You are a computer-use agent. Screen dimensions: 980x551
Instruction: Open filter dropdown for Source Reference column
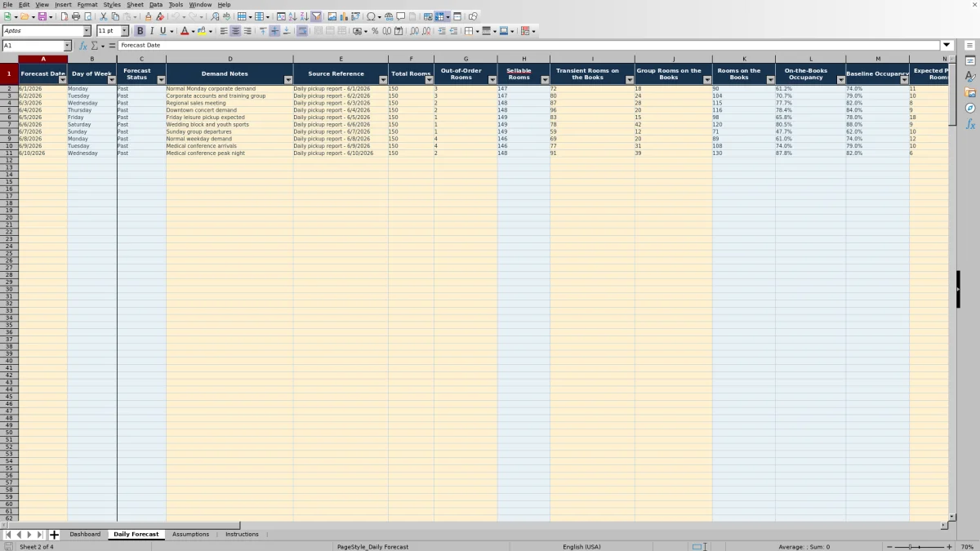[x=383, y=80]
